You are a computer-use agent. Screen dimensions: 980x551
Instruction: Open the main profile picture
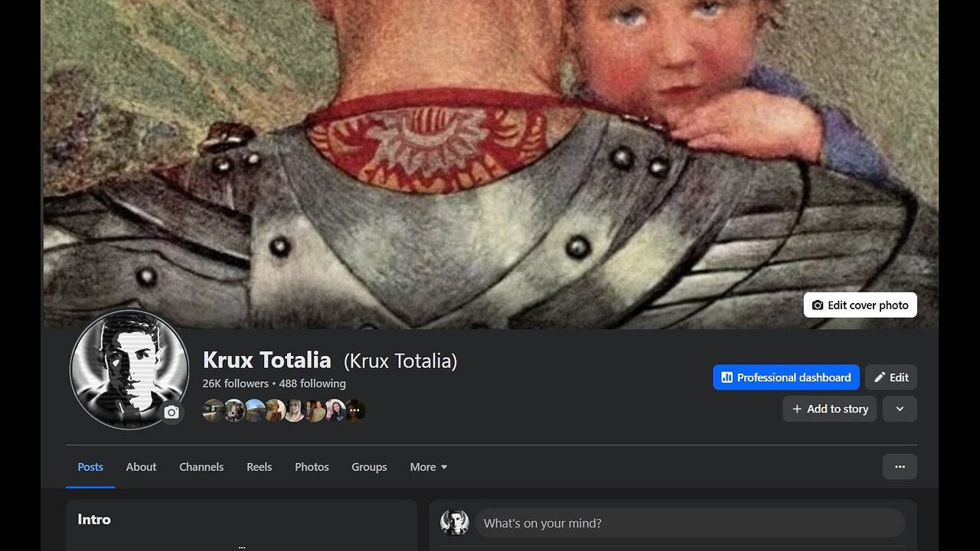tap(129, 370)
